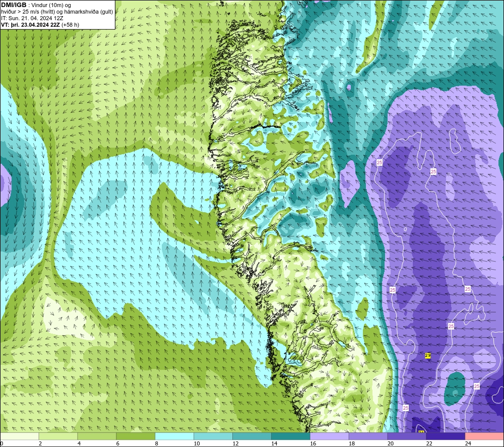The image size is (504, 447).
Task: Select the 6–8 m/s green legend swatch
Action: [136, 436]
